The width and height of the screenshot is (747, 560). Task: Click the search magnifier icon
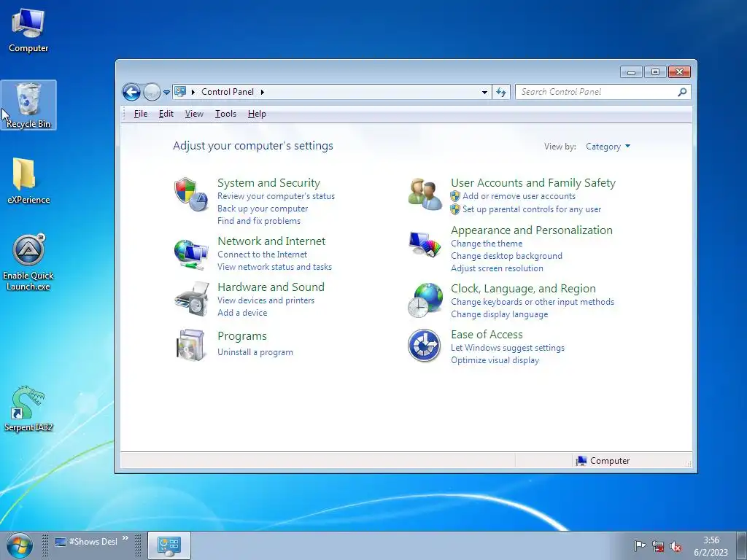pos(682,92)
